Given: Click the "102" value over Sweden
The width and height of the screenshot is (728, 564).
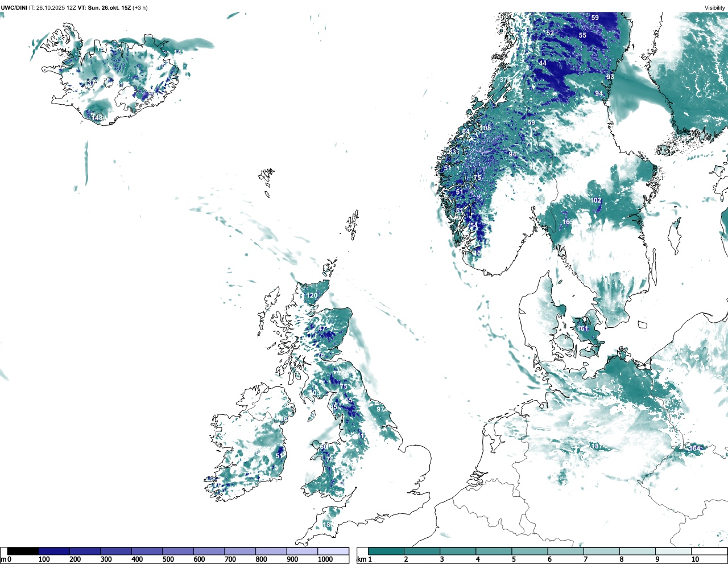Looking at the screenshot, I should click(595, 200).
